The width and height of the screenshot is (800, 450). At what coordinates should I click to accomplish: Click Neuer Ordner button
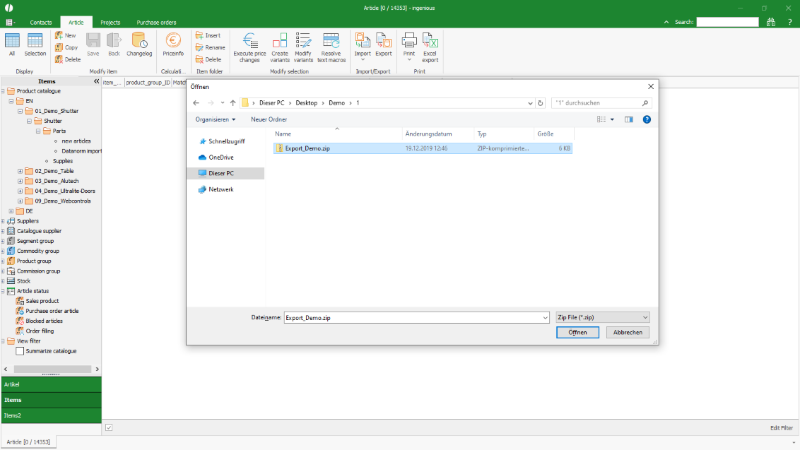click(x=269, y=119)
